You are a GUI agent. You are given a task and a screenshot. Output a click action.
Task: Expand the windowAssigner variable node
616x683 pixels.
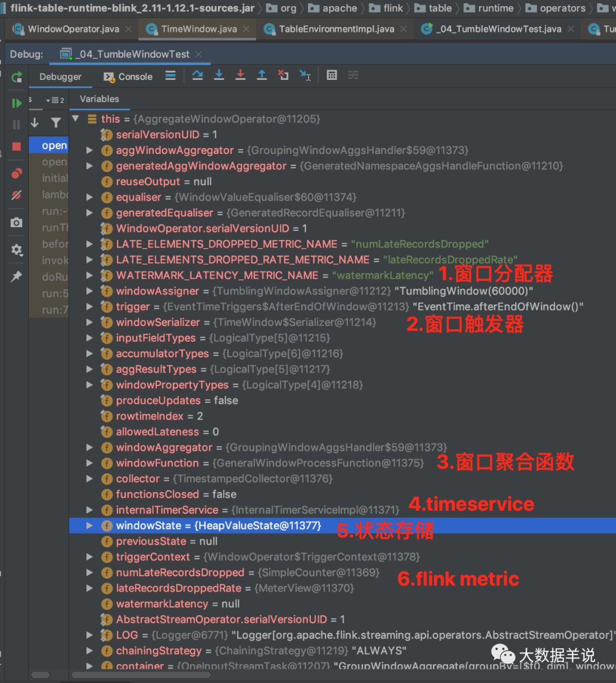(x=90, y=291)
